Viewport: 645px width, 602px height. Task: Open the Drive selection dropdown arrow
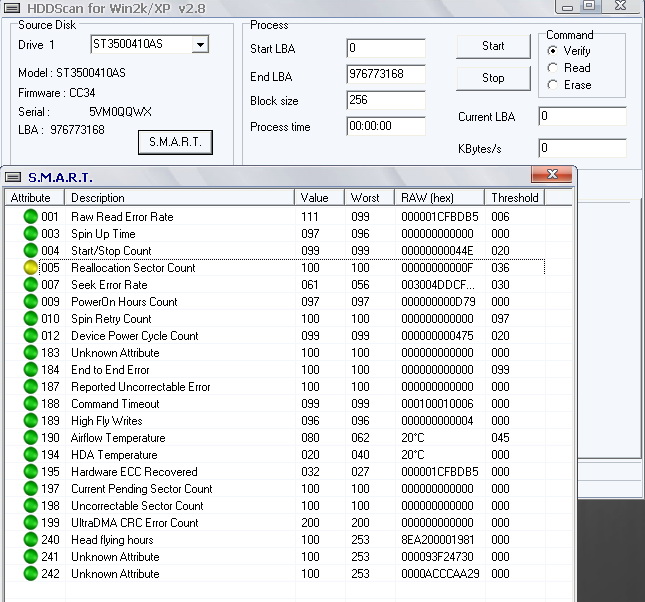pos(200,44)
